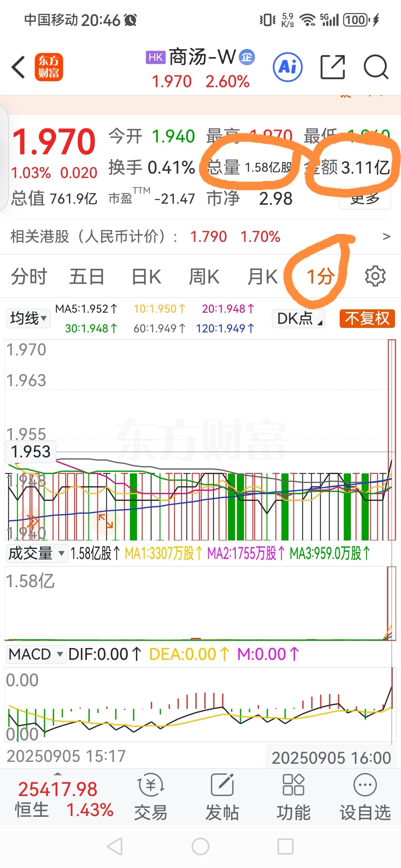
Task: Toggle 不复权 adjustment button
Action: (367, 318)
